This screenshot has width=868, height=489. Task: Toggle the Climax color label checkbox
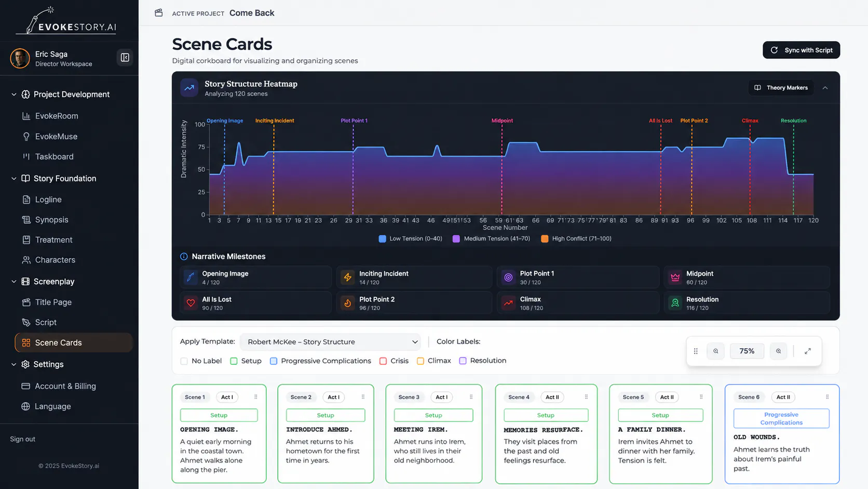click(421, 361)
